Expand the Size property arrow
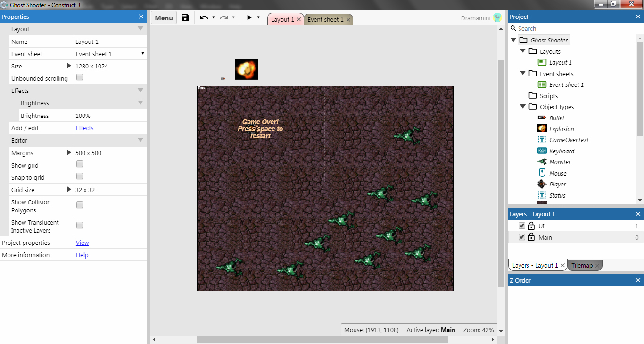 [69, 66]
